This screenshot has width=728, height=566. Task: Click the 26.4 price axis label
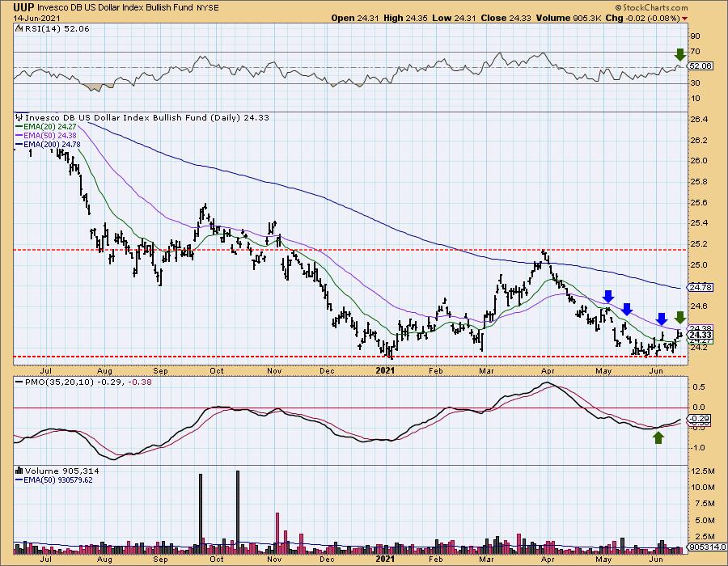699,119
